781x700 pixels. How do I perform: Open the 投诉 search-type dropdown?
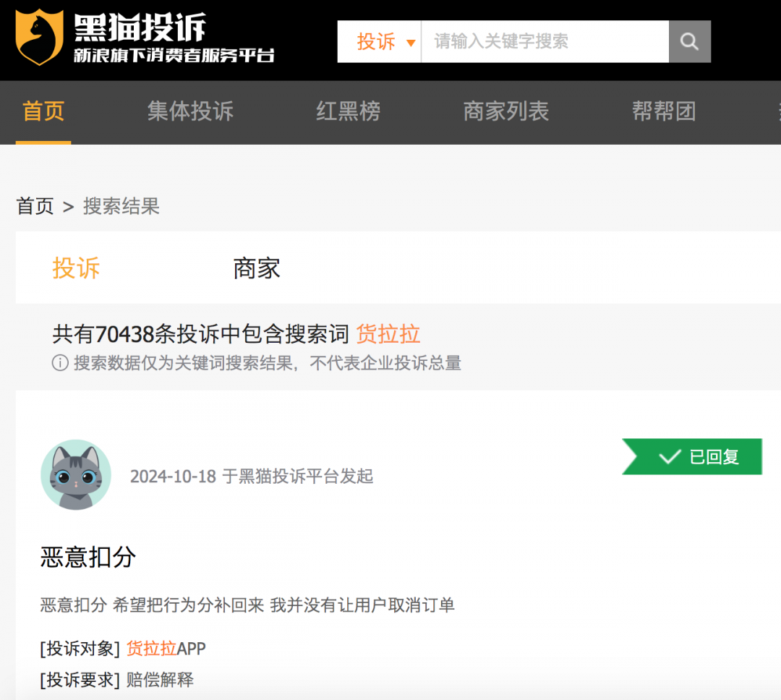point(380,41)
